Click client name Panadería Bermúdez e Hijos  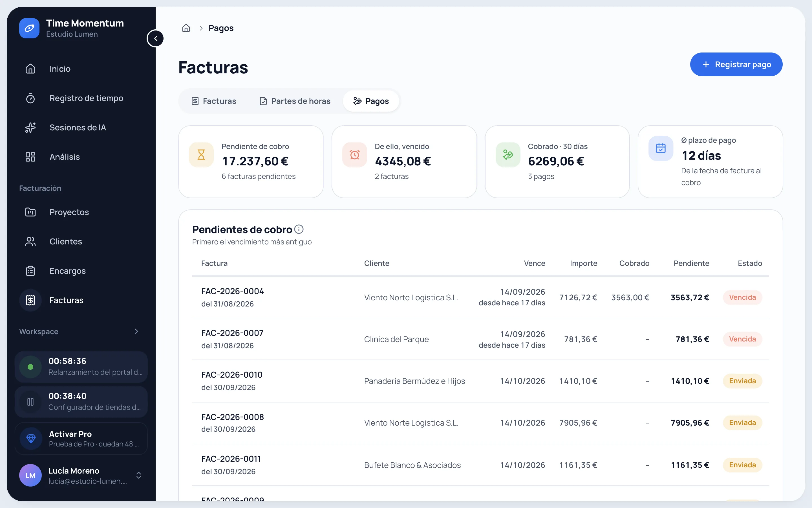click(414, 381)
